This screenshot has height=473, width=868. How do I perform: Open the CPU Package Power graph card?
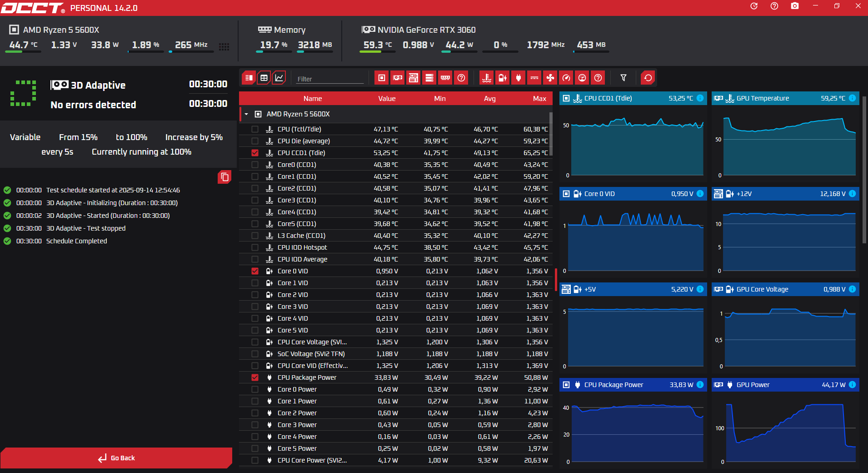pyautogui.click(x=633, y=422)
